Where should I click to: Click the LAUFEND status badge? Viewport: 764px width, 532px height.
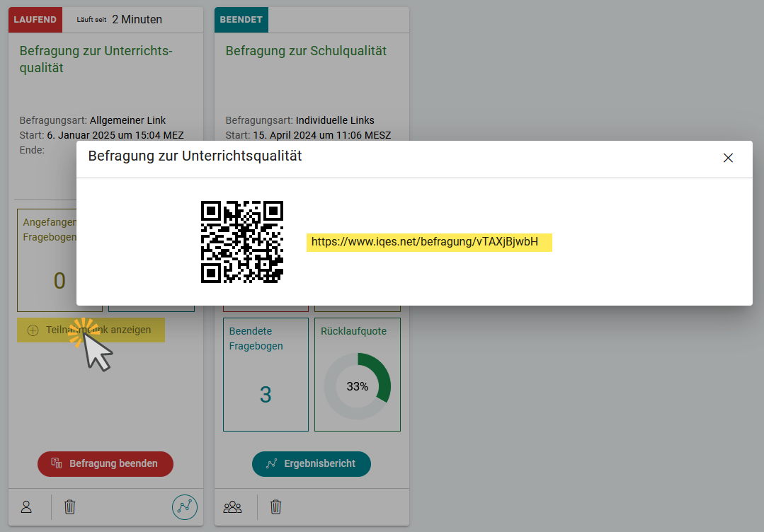(35, 20)
